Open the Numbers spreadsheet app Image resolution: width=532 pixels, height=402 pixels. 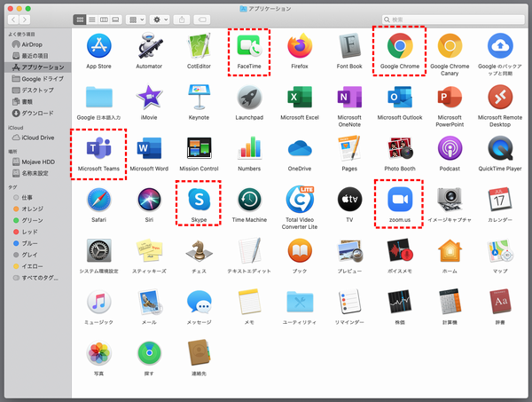coord(249,148)
